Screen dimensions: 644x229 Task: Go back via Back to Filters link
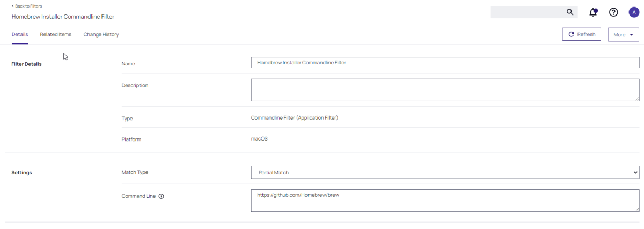pyautogui.click(x=27, y=6)
